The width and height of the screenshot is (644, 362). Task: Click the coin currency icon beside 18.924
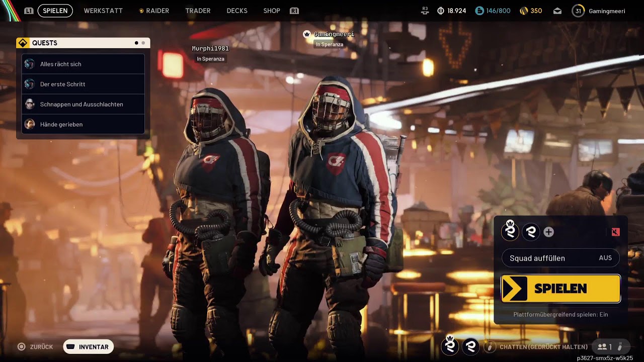point(441,11)
